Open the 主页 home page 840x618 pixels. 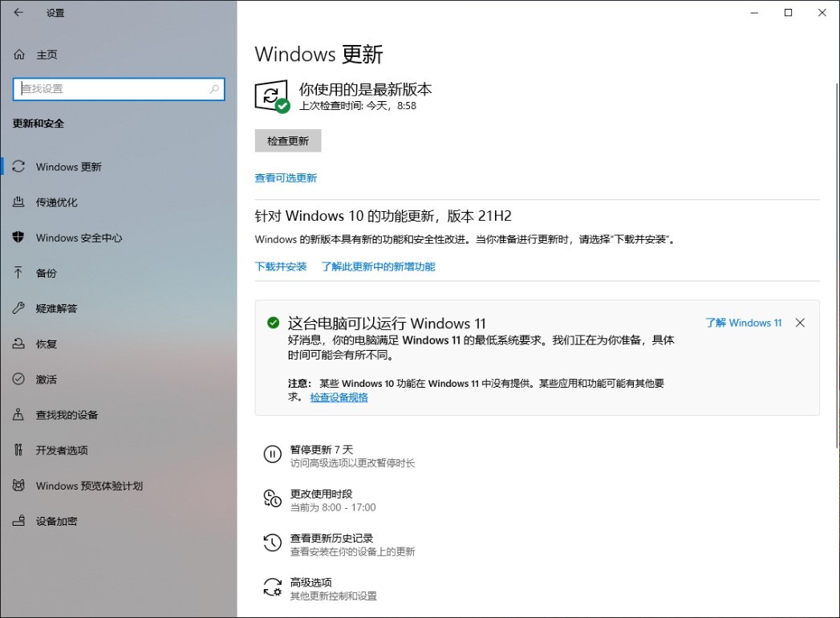tap(119, 55)
